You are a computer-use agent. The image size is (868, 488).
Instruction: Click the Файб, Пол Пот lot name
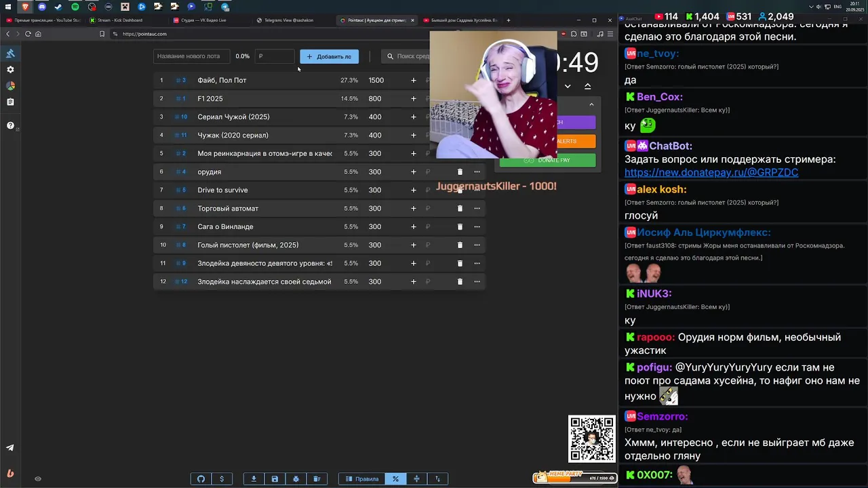(222, 80)
